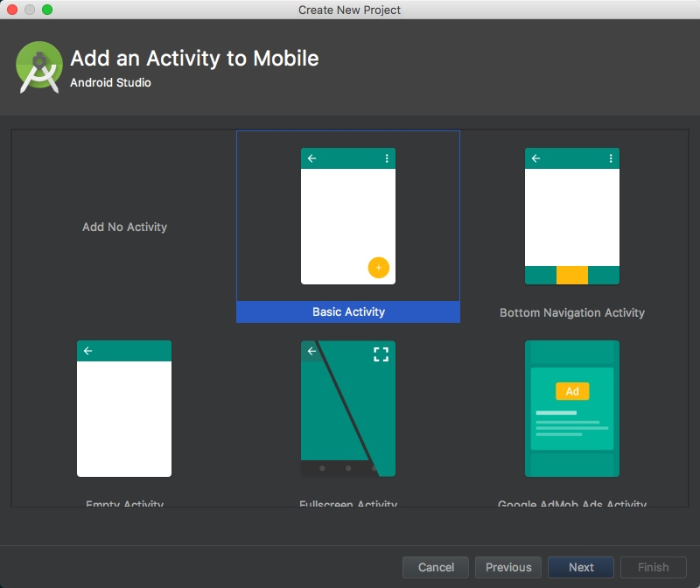Click the Basic Activity label
Screen dimensions: 700x588
[x=348, y=311]
